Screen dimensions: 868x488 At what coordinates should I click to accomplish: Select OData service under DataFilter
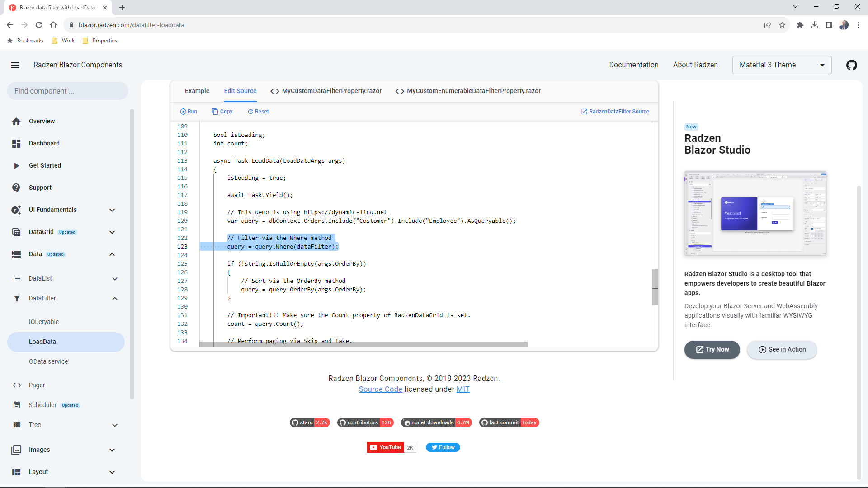(48, 361)
